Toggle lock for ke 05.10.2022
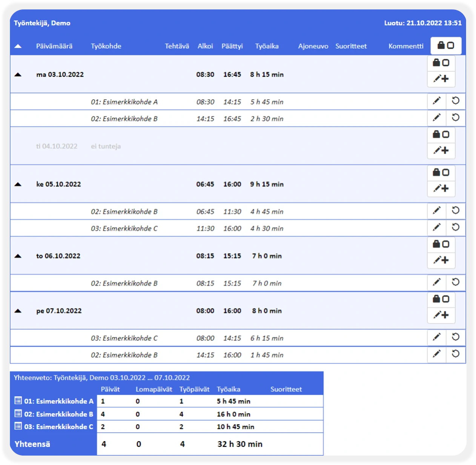476x465 pixels. tap(441, 172)
